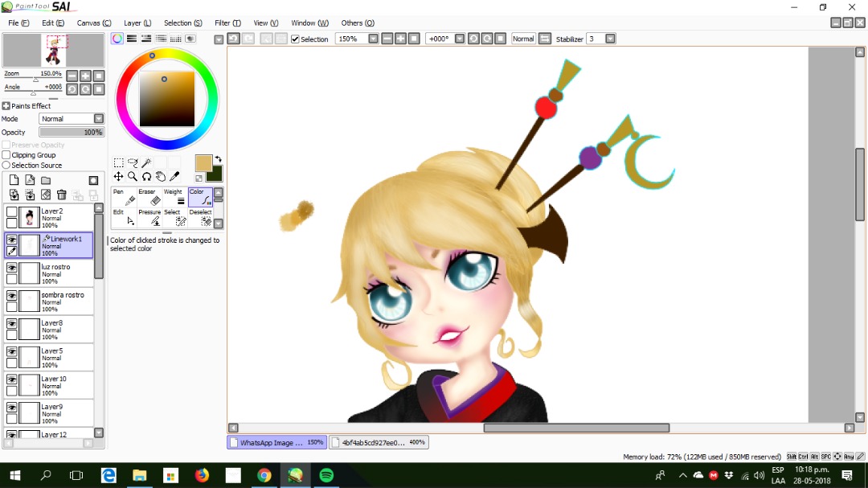868x488 pixels.
Task: Open the layer Mode dropdown
Action: pyautogui.click(x=72, y=118)
